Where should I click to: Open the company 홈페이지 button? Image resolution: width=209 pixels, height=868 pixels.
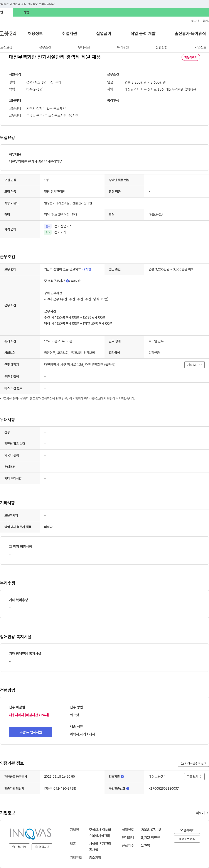pyautogui.click(x=187, y=830)
